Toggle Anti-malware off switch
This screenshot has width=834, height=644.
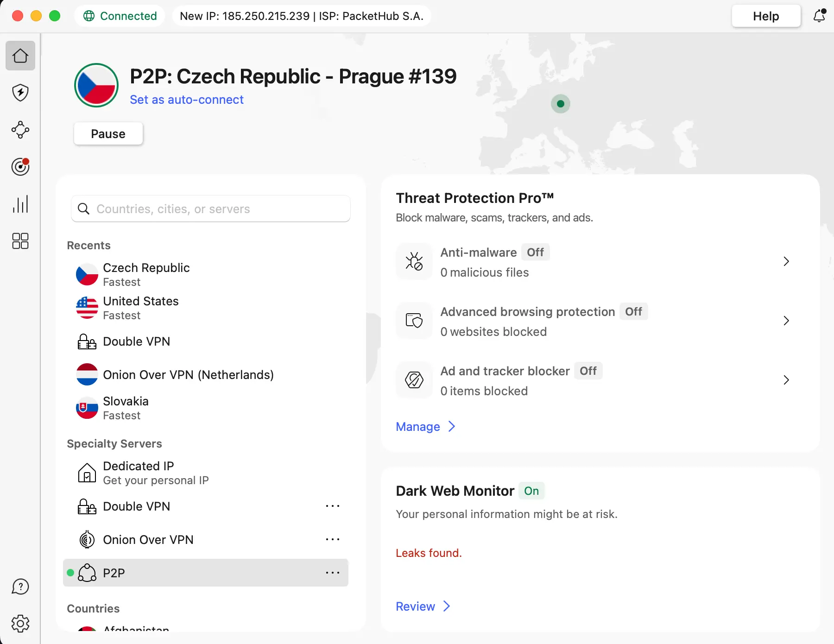pyautogui.click(x=536, y=253)
